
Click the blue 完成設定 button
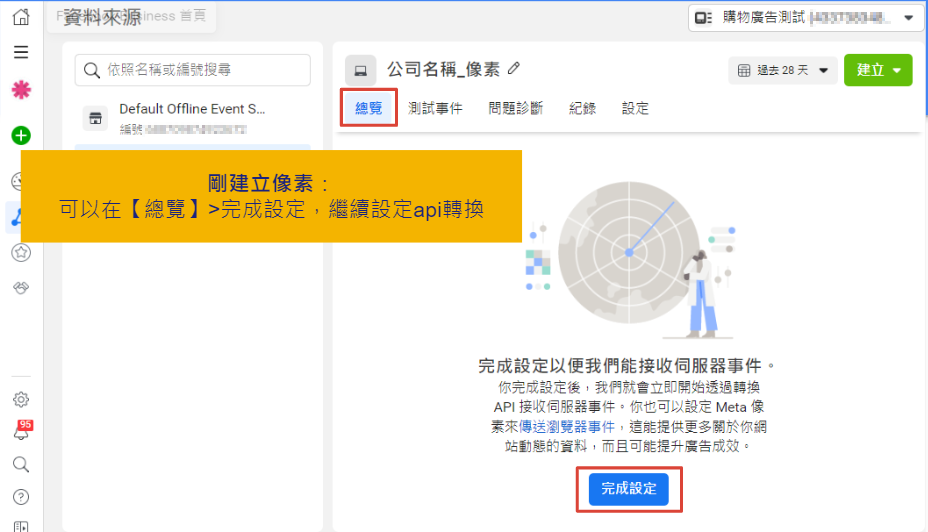(629, 488)
